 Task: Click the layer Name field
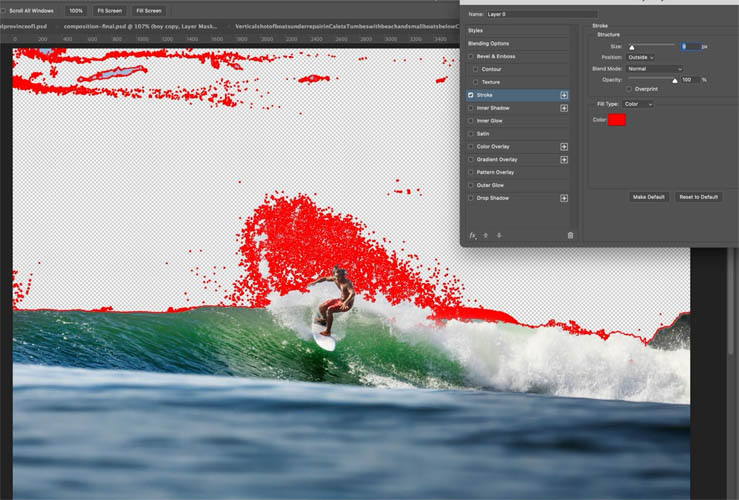click(542, 14)
